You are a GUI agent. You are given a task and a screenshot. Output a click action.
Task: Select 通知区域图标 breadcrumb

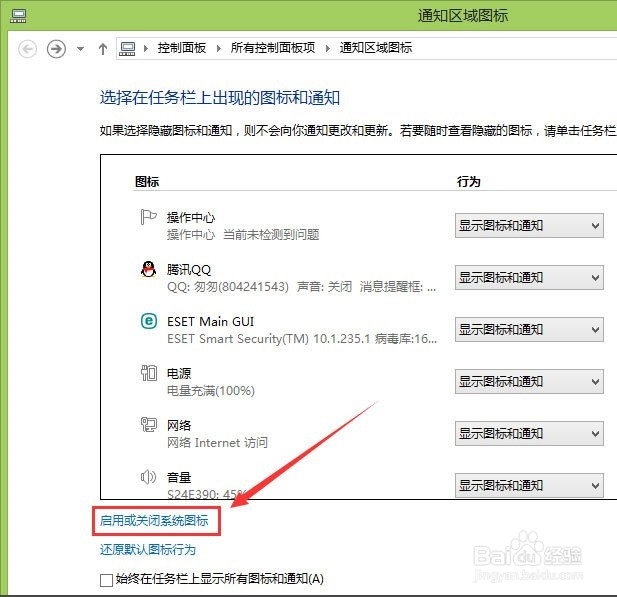coord(376,48)
